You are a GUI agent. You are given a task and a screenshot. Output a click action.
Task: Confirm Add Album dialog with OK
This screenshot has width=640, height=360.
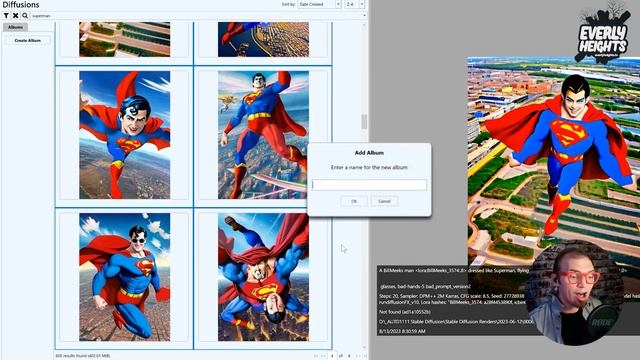coord(354,201)
